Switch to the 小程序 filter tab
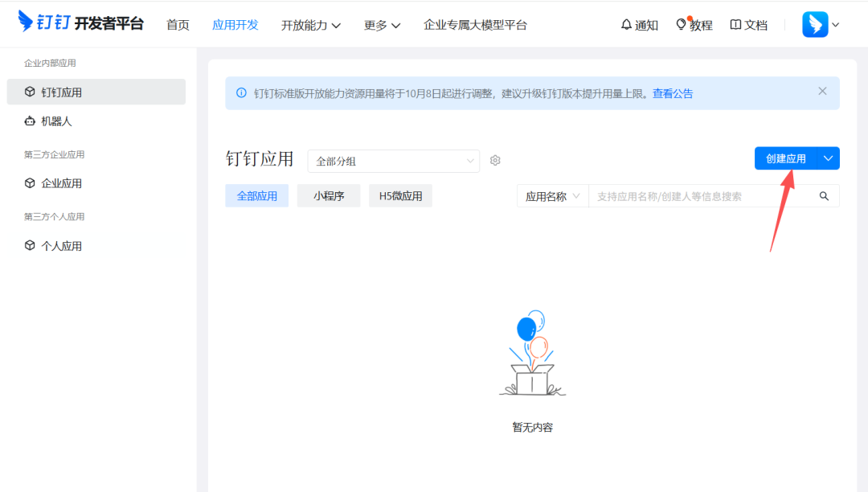This screenshot has width=868, height=492. pyautogui.click(x=328, y=195)
